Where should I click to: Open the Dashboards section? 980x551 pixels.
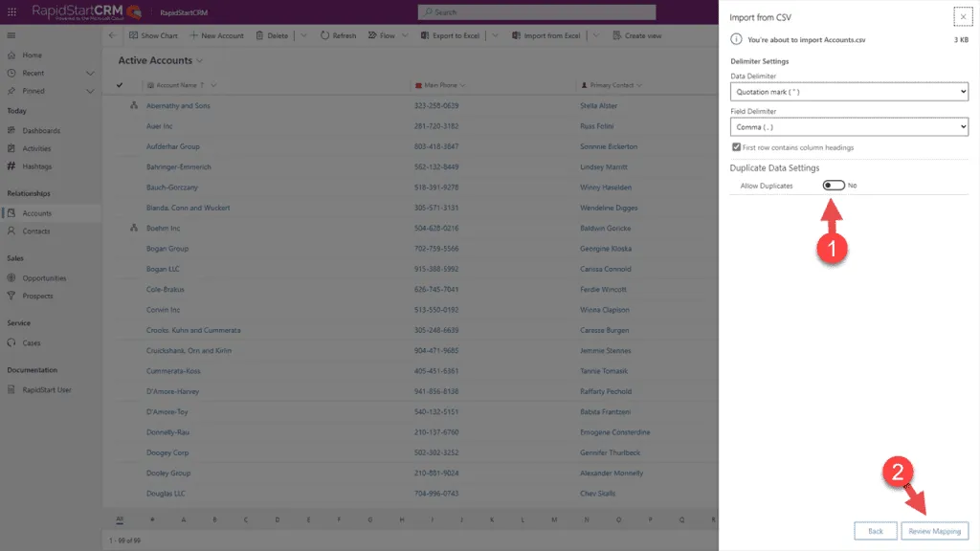click(43, 130)
